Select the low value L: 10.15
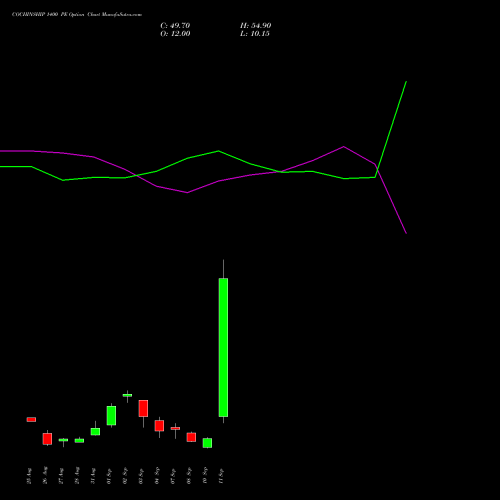The image size is (500, 500). pos(255,34)
